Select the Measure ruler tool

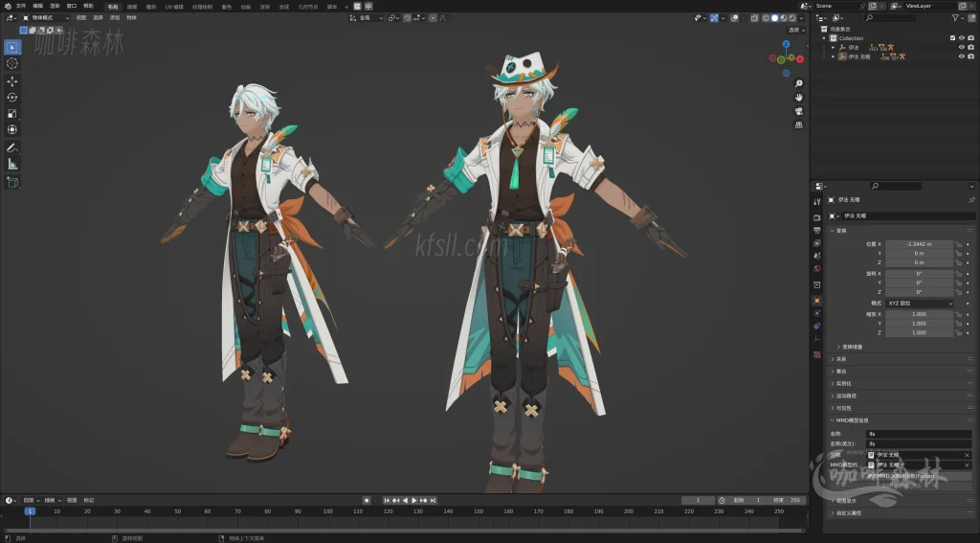point(11,164)
